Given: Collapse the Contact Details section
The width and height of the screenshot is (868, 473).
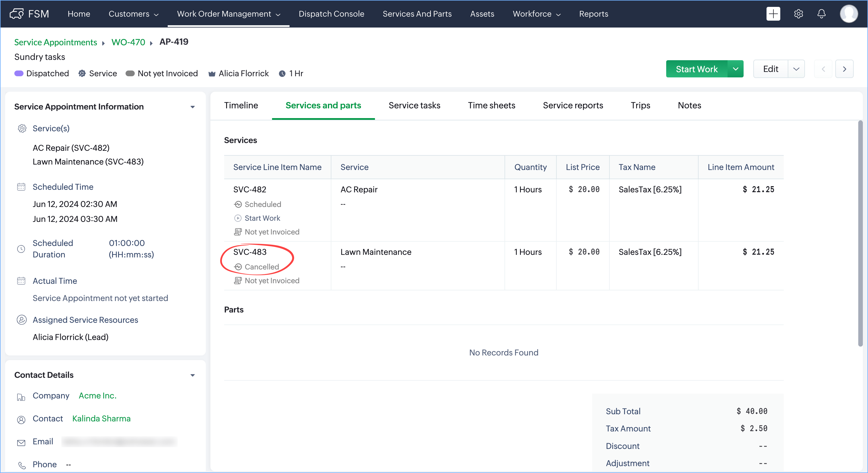Looking at the screenshot, I should pos(192,375).
